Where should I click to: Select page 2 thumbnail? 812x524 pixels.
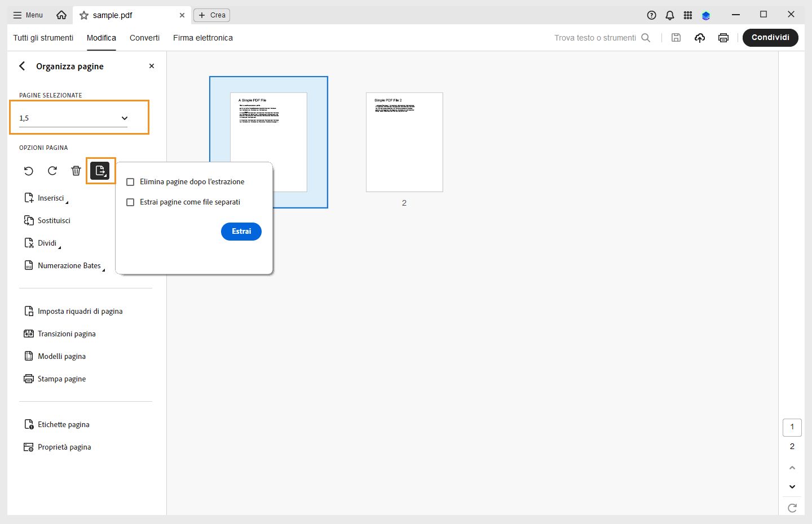click(x=404, y=142)
